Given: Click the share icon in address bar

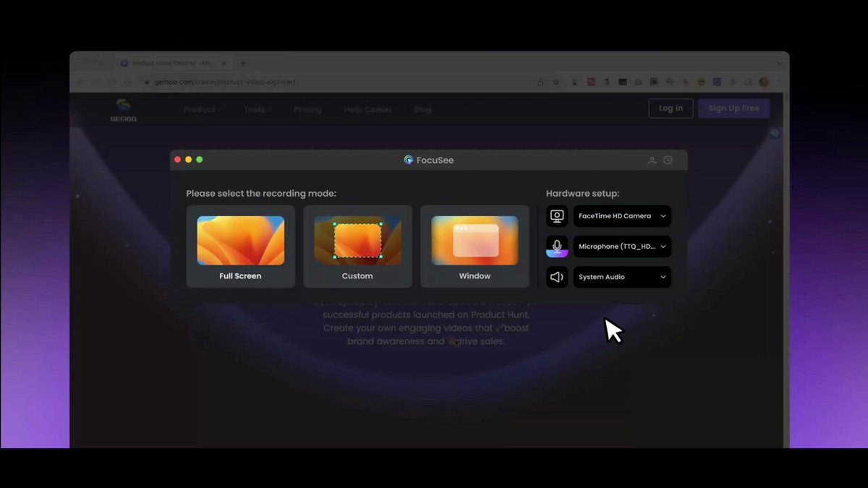Looking at the screenshot, I should [x=540, y=82].
